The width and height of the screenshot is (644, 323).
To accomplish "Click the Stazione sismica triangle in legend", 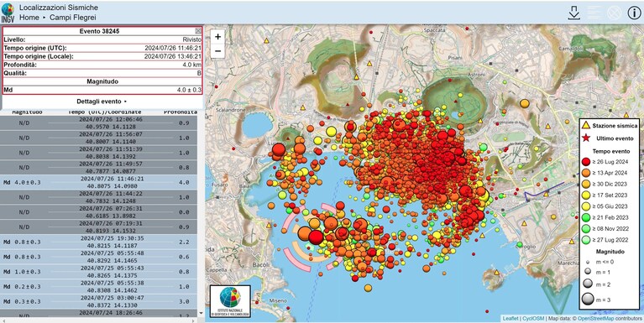I will [x=586, y=125].
